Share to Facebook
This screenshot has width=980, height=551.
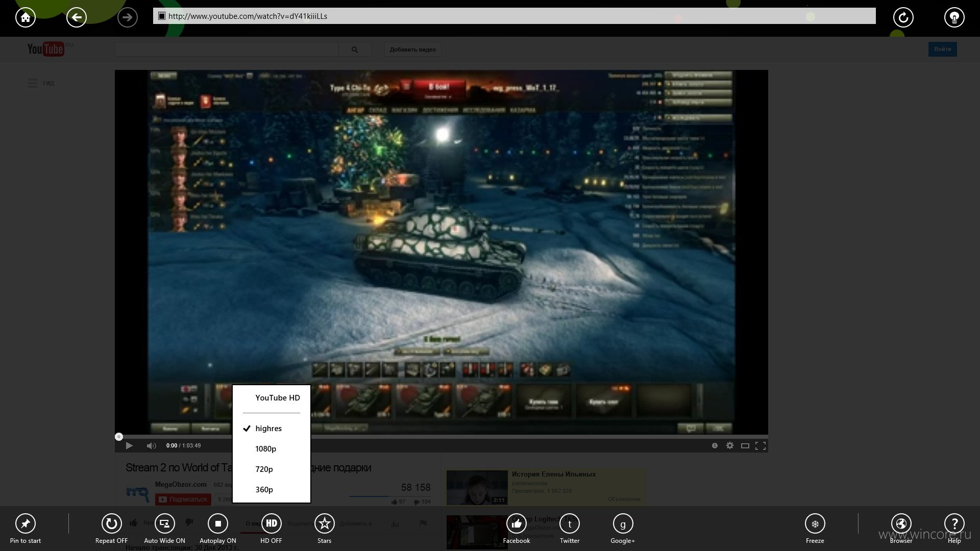pos(517,529)
